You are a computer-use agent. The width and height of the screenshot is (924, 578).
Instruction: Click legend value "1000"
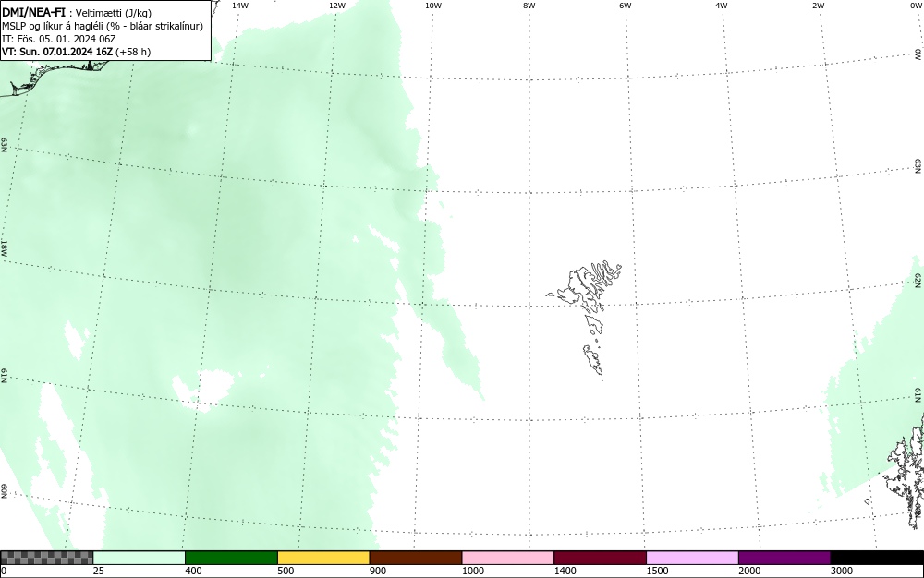coord(472,571)
